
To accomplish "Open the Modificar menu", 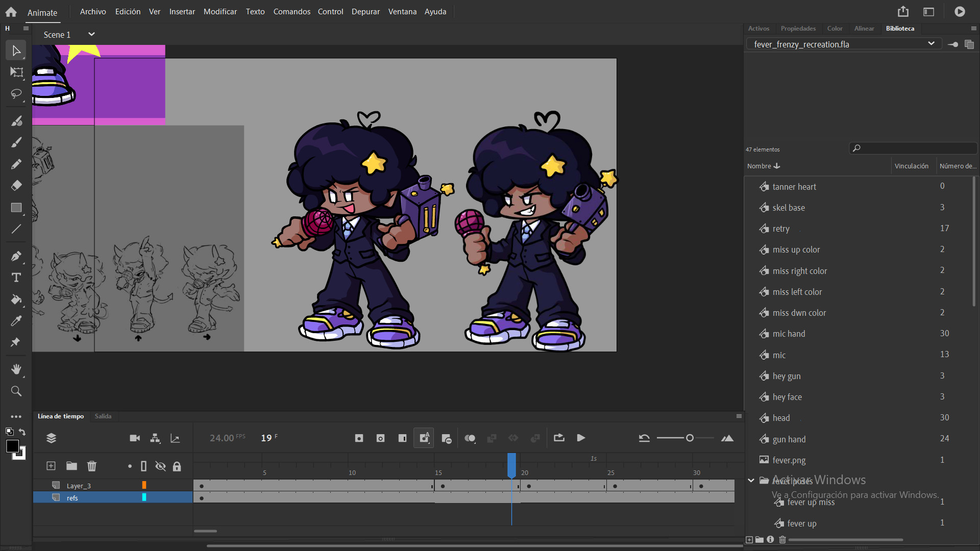I will 220,11.
